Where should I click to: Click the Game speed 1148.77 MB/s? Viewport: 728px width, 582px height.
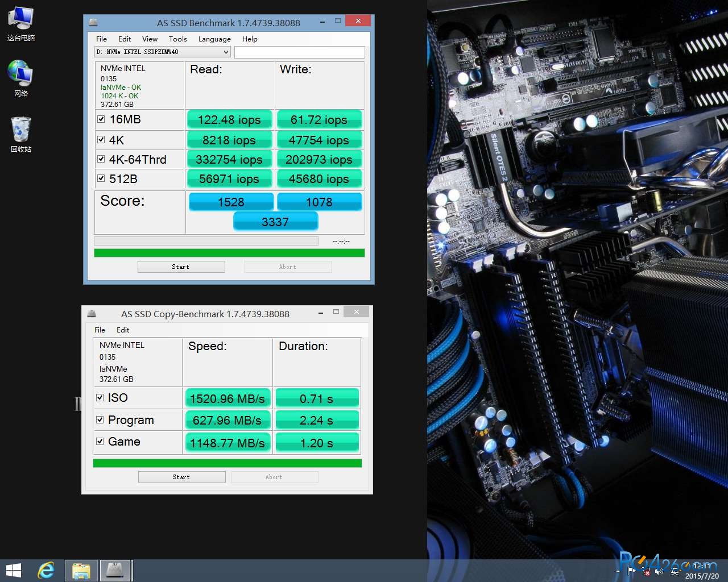click(x=227, y=443)
